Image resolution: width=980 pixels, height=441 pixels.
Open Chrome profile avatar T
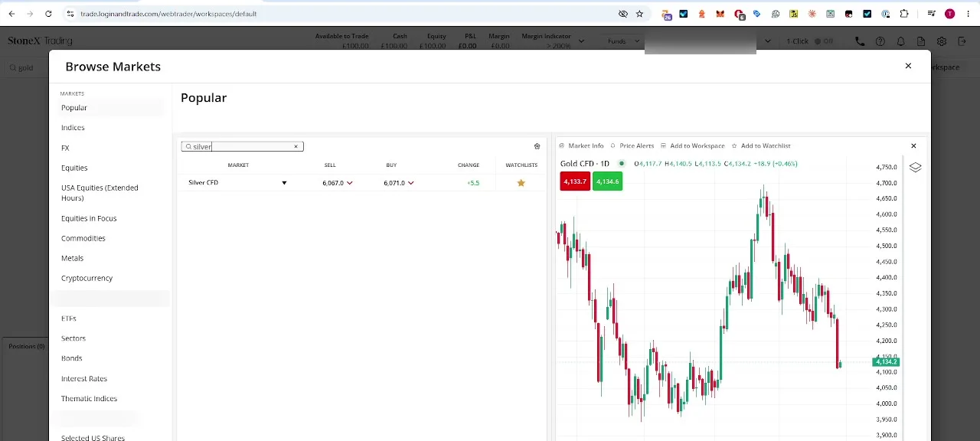[x=949, y=14]
